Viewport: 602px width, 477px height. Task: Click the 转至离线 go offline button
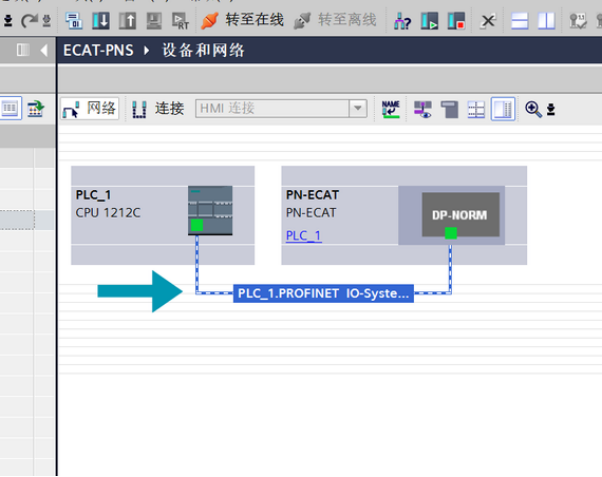[335, 20]
